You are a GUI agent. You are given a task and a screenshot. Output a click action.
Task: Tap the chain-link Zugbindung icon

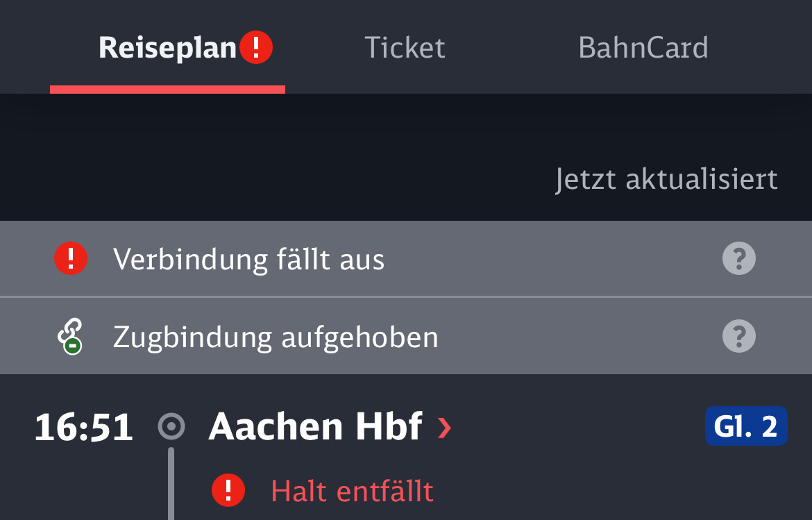pos(70,336)
